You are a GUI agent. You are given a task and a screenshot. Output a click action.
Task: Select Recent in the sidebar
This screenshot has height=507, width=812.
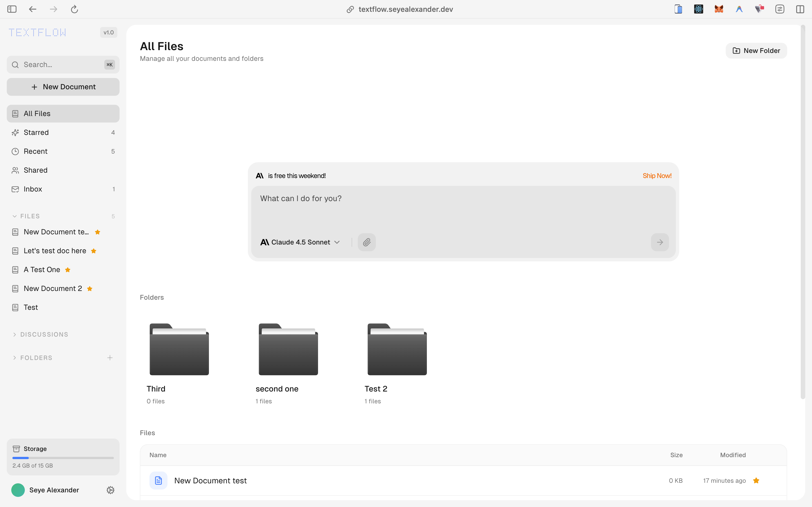point(36,151)
